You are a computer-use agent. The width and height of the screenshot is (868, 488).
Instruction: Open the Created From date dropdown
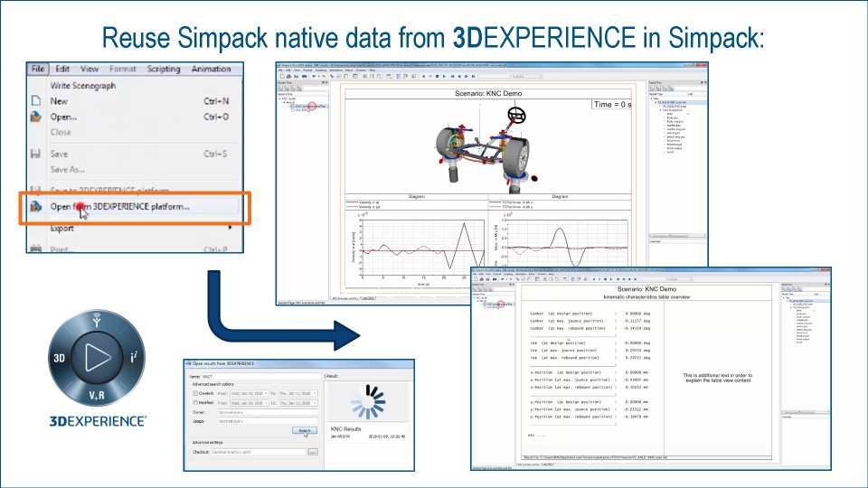click(x=250, y=393)
